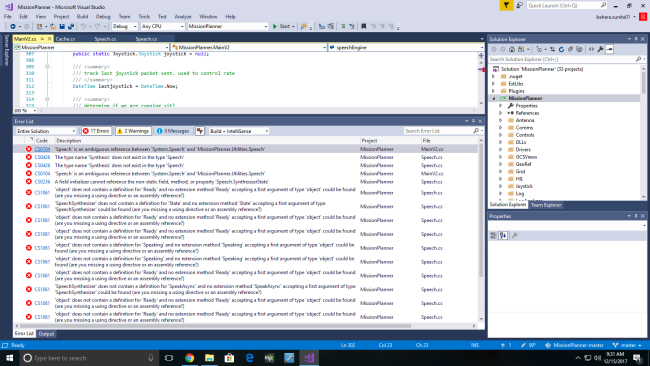Click the wrench Properties icon in Solution Explorer toolbar
The image size is (650, 366).
[600, 49]
